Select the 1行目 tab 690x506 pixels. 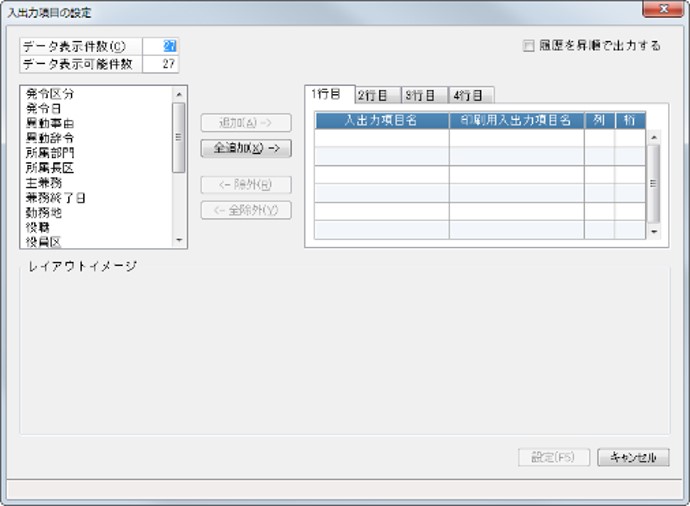[329, 94]
